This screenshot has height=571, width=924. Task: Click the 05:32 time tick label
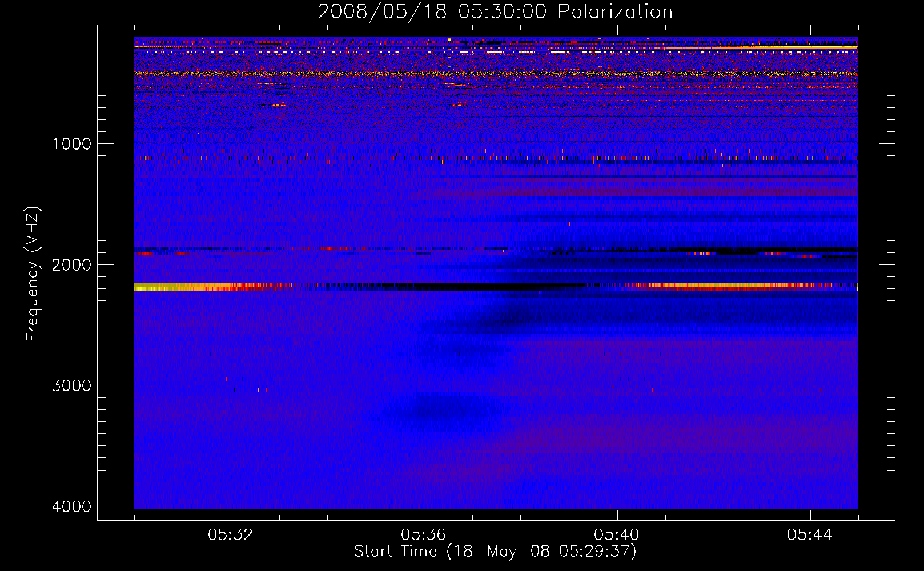click(230, 535)
